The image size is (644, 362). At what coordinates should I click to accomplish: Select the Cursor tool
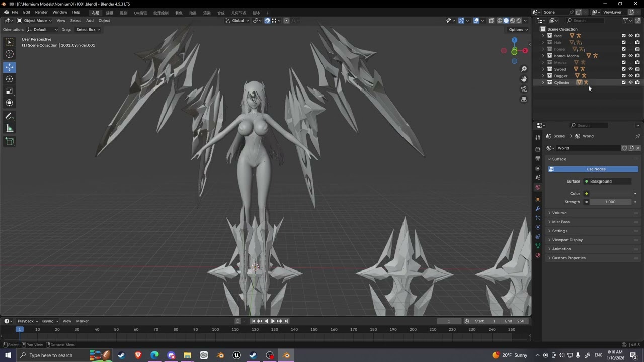10,54
